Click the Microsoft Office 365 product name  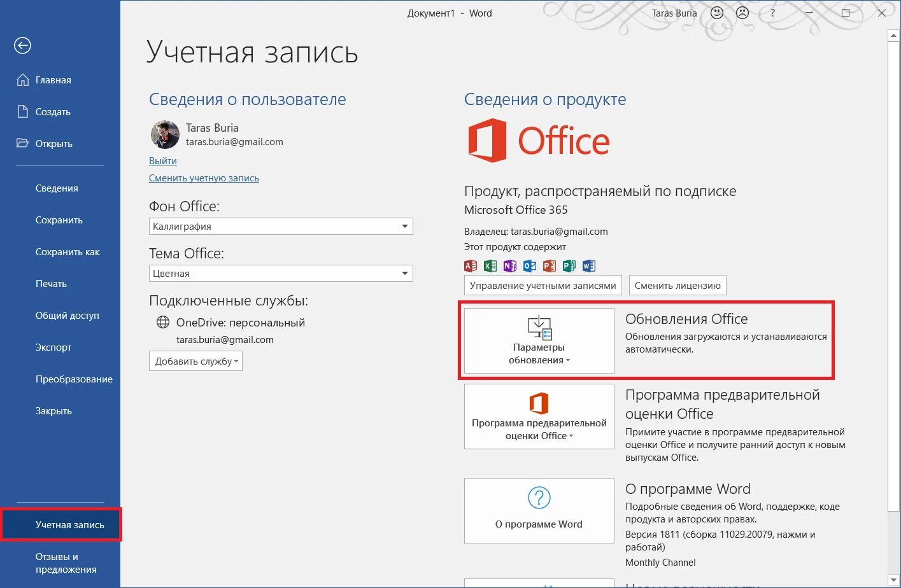click(x=516, y=210)
